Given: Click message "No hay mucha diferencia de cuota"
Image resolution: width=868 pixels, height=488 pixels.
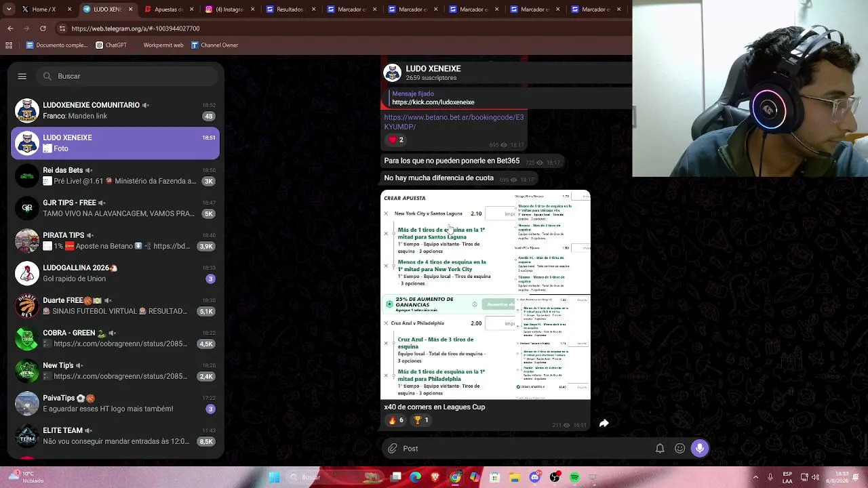Looking at the screenshot, I should coord(439,178).
